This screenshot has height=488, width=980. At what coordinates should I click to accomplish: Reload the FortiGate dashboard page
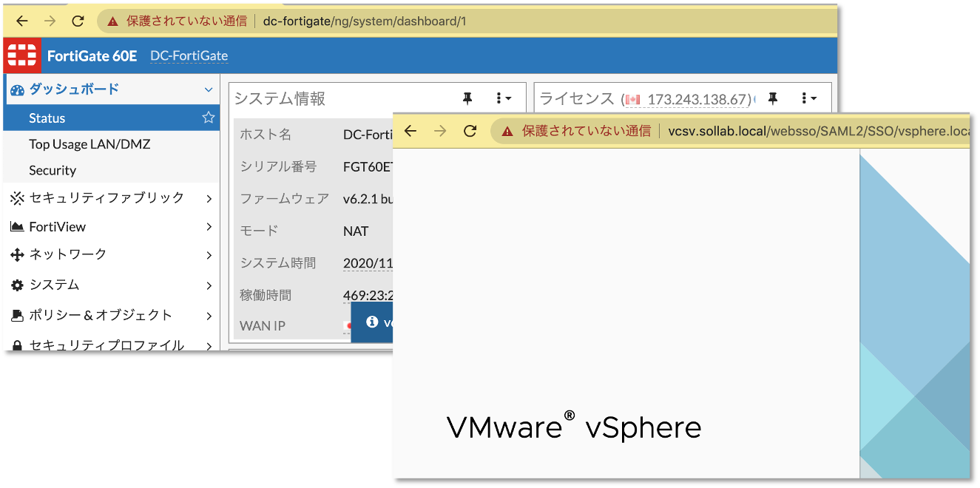click(78, 21)
